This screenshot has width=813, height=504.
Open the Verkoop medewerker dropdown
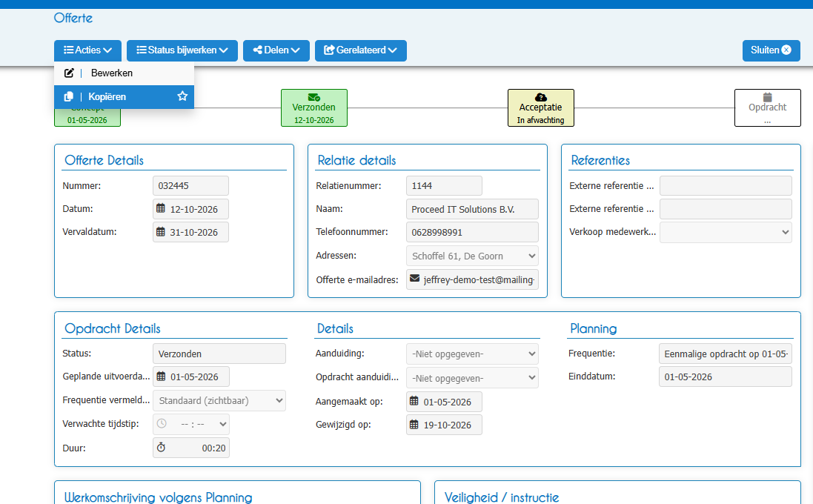click(726, 232)
